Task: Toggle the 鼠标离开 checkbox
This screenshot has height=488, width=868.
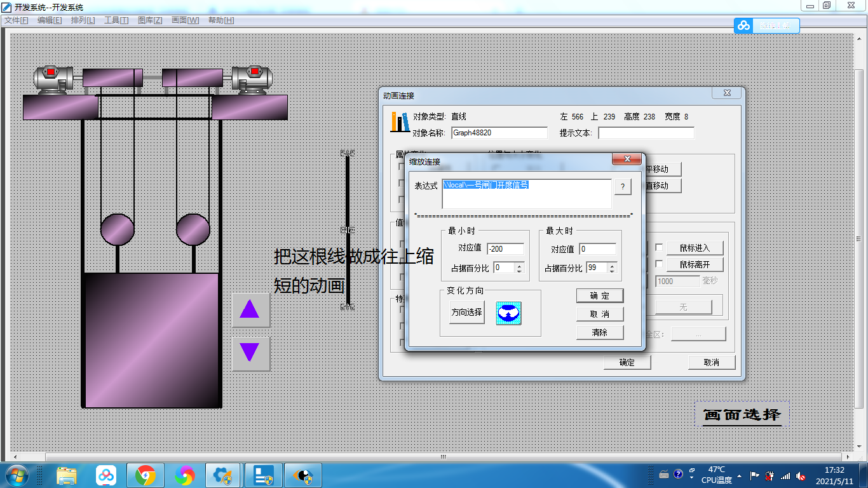Action: click(659, 264)
